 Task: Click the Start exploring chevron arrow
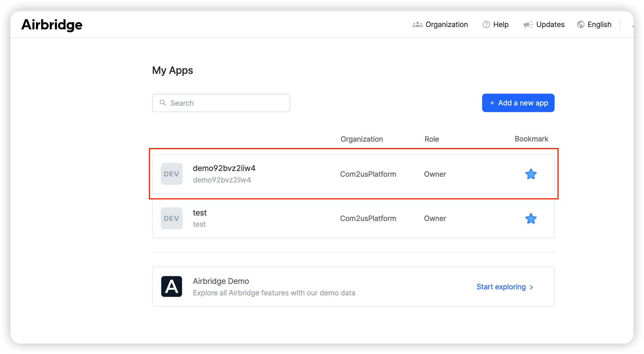coord(532,287)
